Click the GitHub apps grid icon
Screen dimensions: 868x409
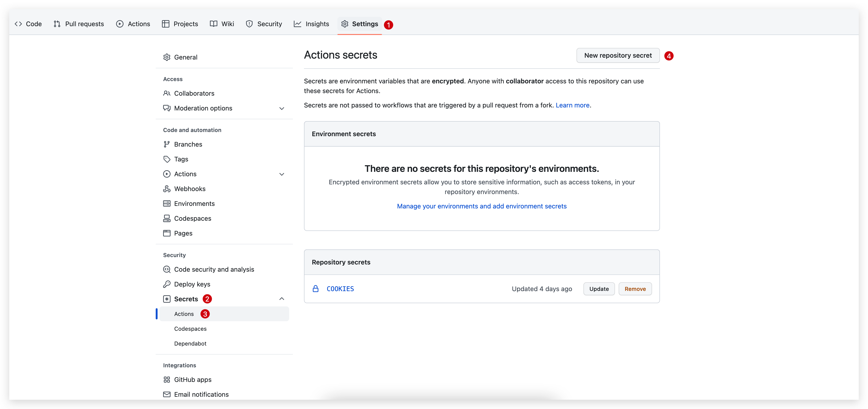pos(166,379)
